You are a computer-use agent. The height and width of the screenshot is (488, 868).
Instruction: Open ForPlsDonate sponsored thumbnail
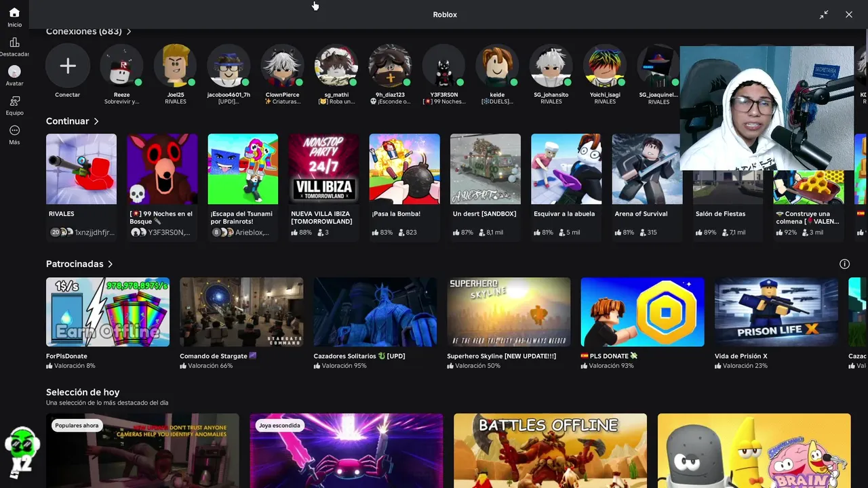click(108, 312)
